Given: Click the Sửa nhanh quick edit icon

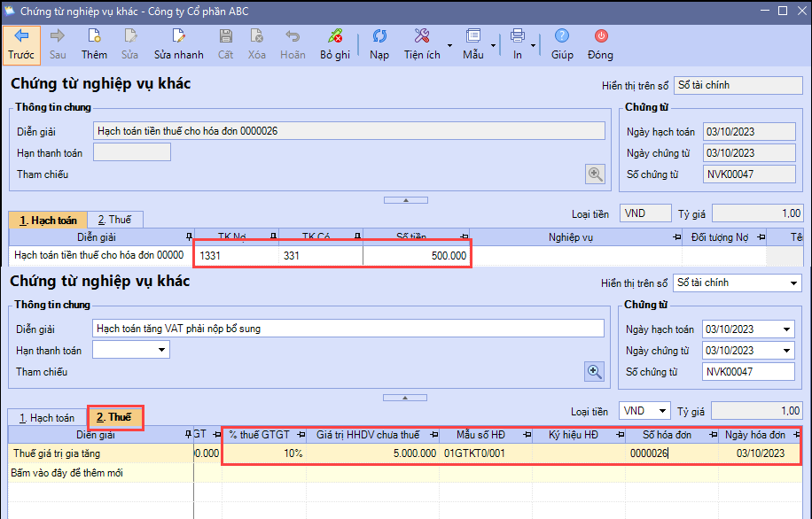Looking at the screenshot, I should coord(178,36).
